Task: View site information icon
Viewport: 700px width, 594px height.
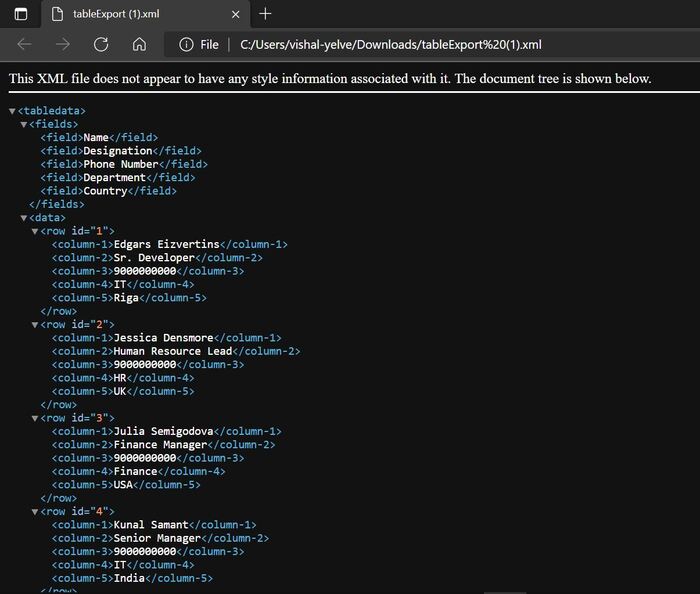Action: click(186, 45)
